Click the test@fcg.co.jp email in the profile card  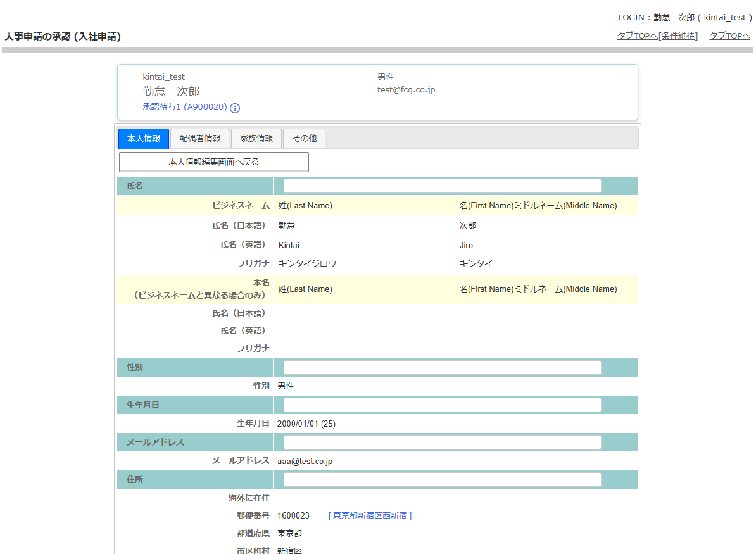(406, 90)
